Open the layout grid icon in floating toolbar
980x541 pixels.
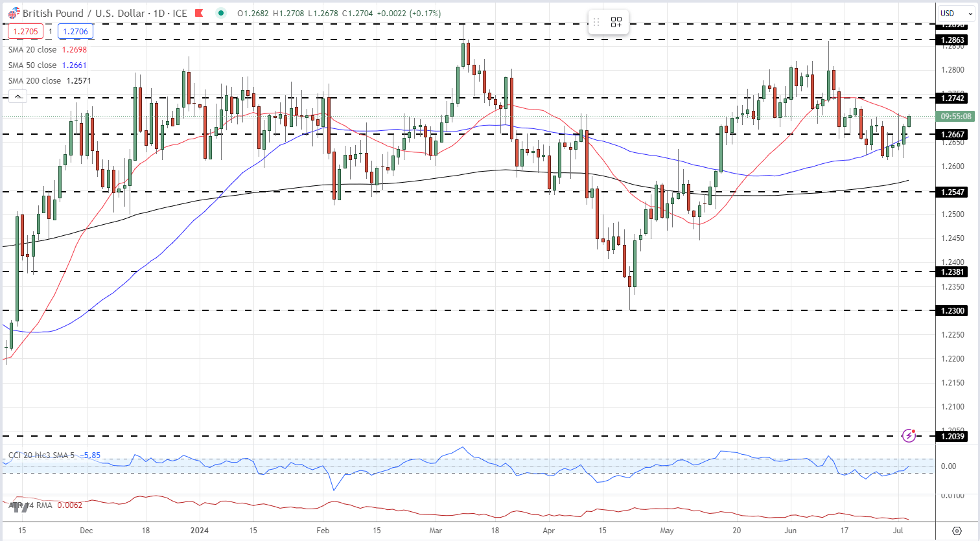pos(616,22)
